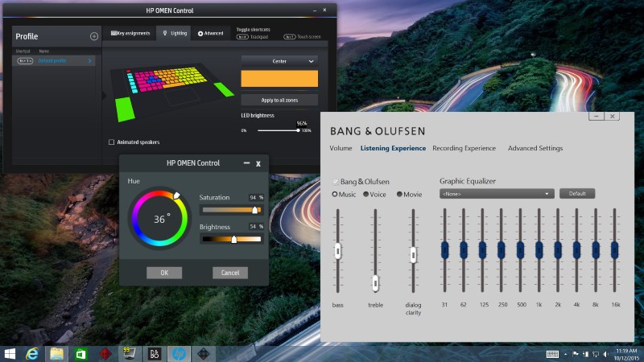The image size is (644, 362).
Task: Select the Music radio button
Action: point(335,194)
